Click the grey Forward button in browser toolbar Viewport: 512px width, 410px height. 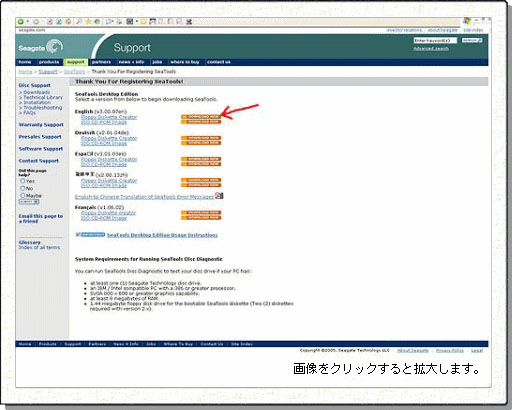pos(36,22)
